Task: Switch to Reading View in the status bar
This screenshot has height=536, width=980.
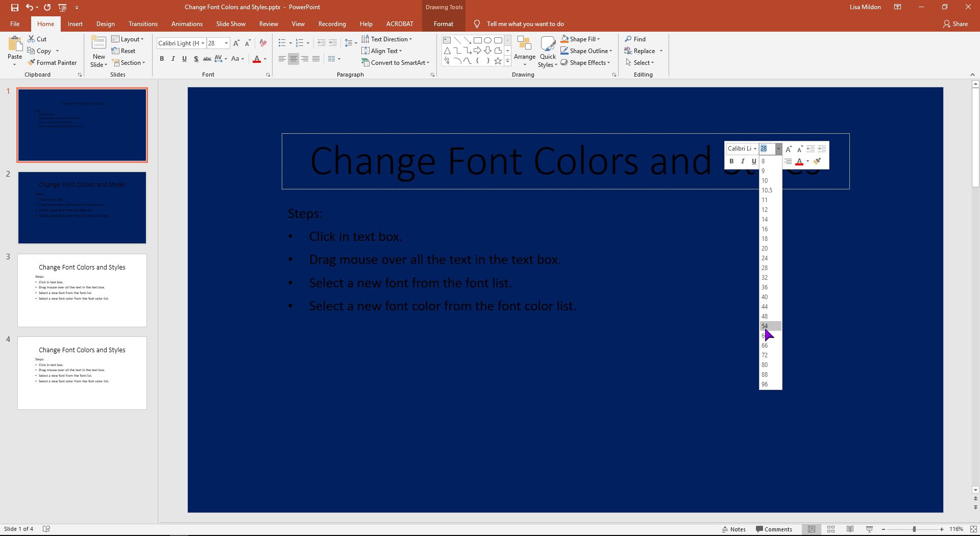Action: tap(850, 529)
